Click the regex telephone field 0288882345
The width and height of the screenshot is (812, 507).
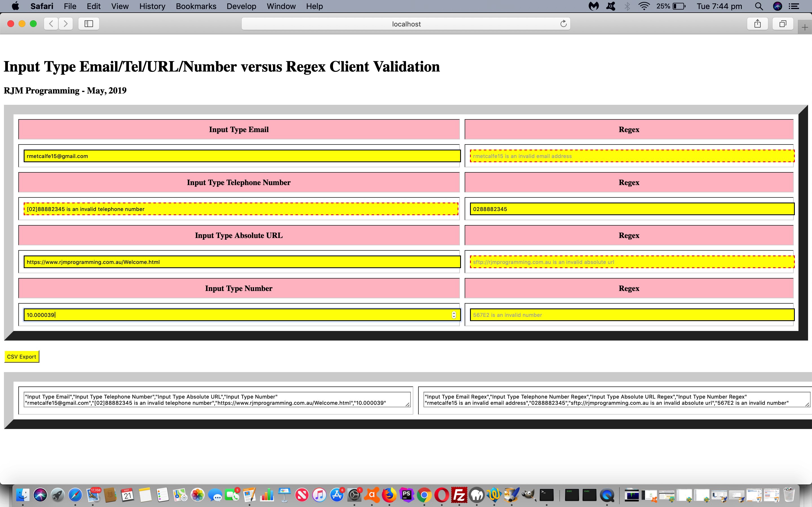click(x=632, y=209)
